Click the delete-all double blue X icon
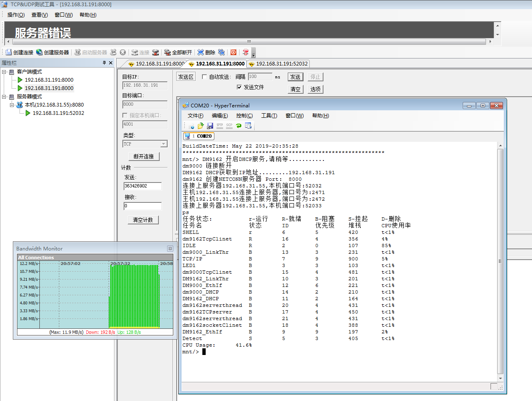 pos(221,52)
